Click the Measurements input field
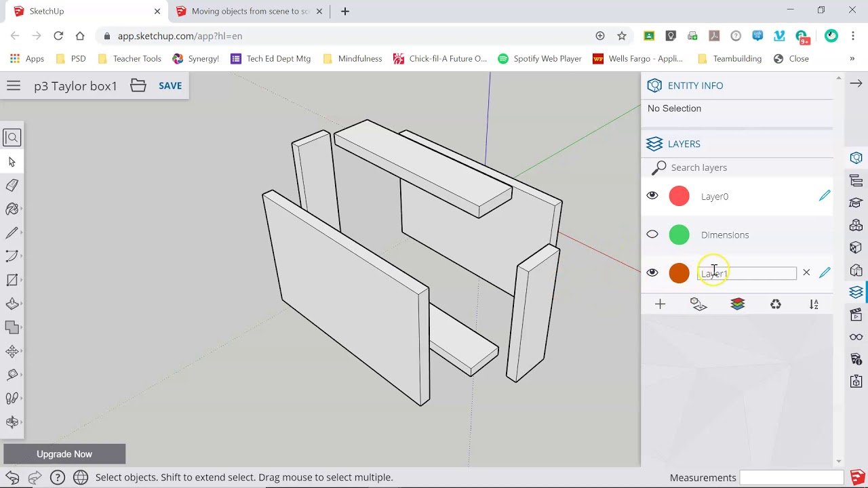The width and height of the screenshot is (868, 488). (790, 478)
